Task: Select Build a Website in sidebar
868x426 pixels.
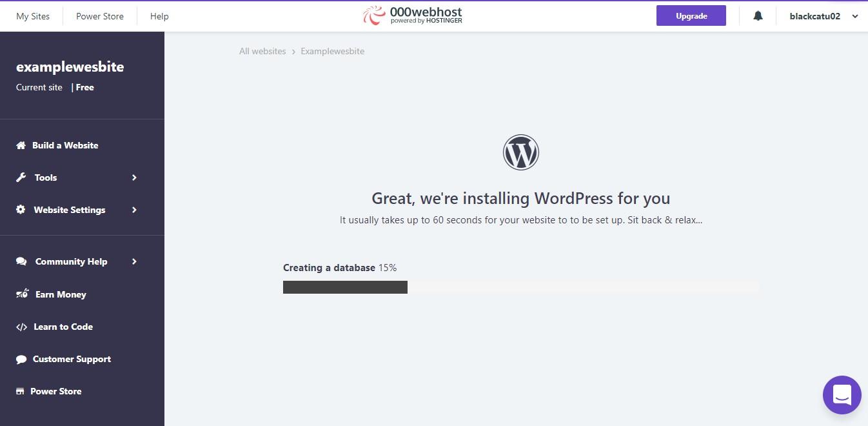Action: point(65,145)
